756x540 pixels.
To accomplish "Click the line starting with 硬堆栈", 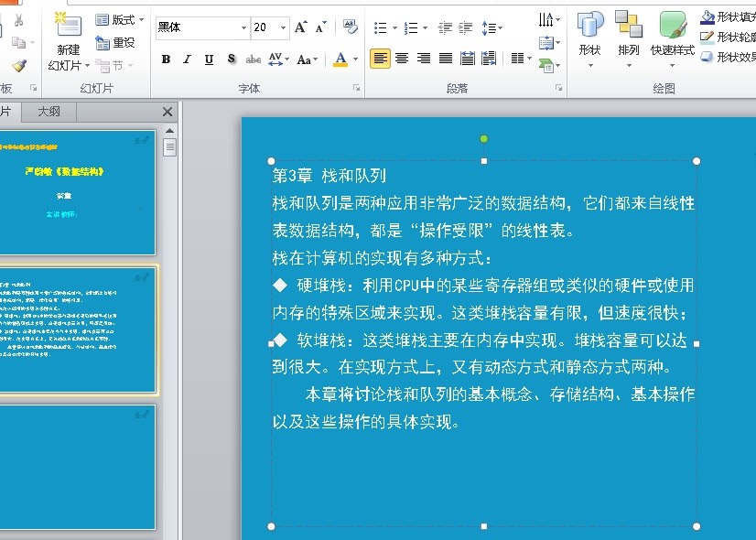I will point(483,286).
